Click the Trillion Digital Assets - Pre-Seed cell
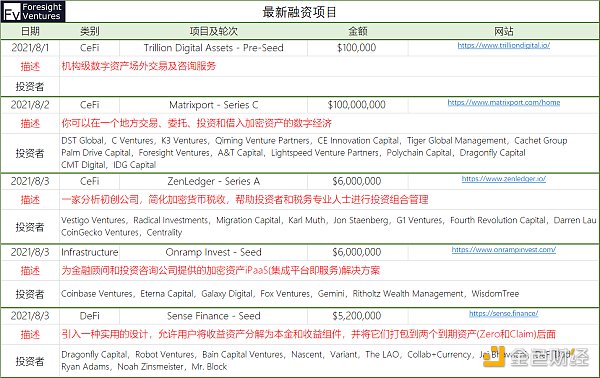The image size is (600, 378). tap(213, 48)
